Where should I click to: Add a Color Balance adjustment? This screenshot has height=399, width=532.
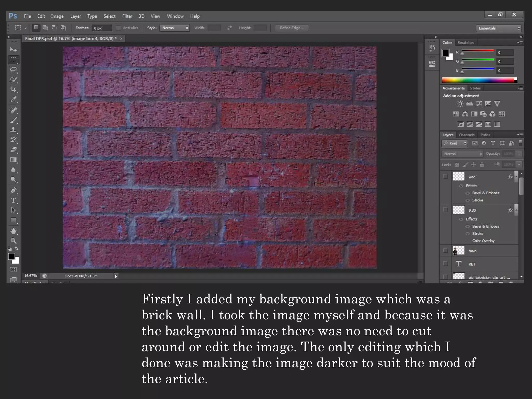pyautogui.click(x=465, y=114)
